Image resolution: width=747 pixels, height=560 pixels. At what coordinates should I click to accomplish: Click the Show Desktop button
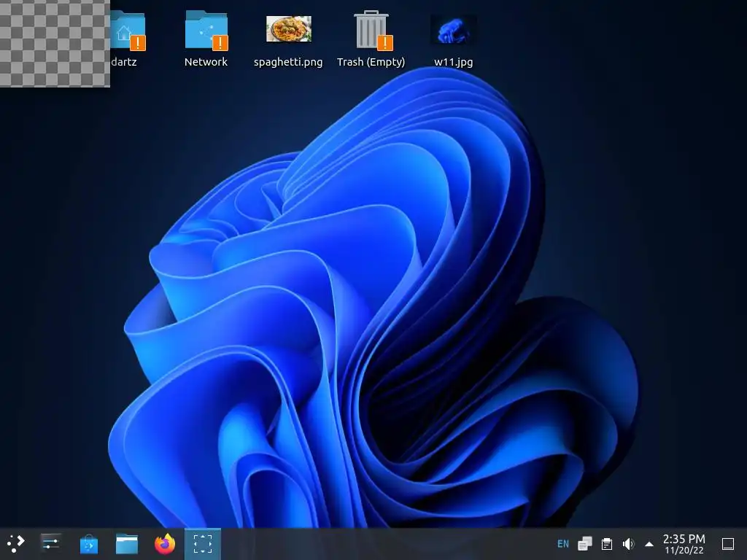(x=728, y=543)
